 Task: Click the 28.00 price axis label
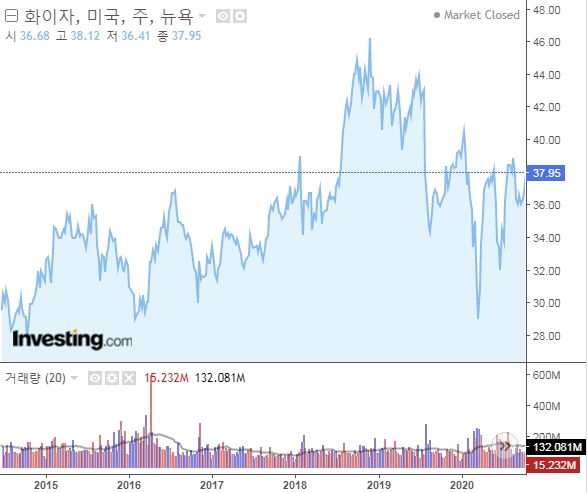[x=547, y=336]
